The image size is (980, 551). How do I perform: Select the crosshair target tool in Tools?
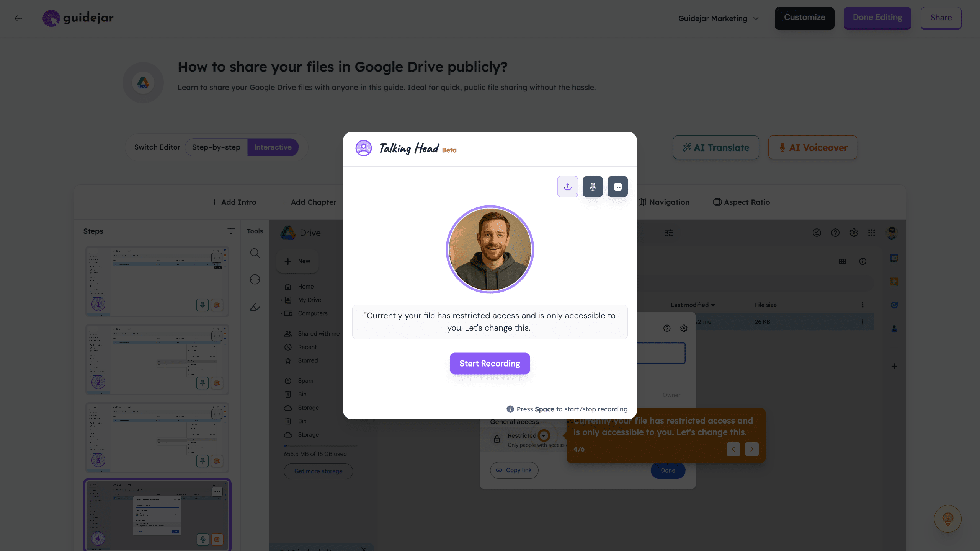(255, 280)
